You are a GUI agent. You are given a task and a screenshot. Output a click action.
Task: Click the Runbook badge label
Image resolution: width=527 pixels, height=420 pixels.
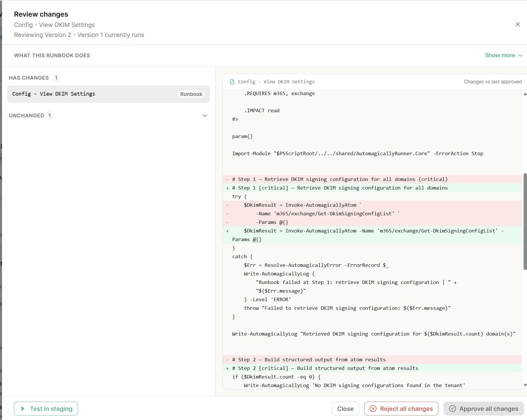pos(191,94)
